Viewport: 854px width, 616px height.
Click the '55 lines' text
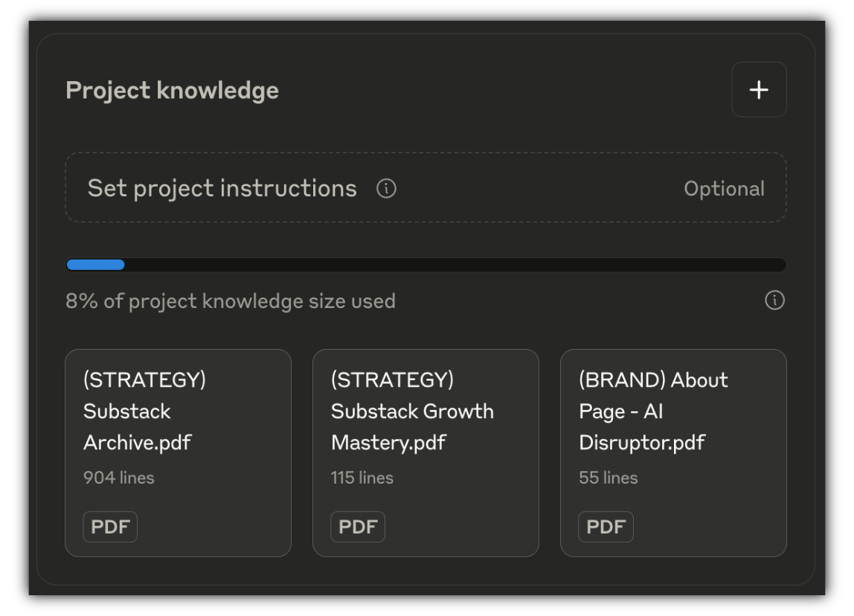click(x=609, y=478)
